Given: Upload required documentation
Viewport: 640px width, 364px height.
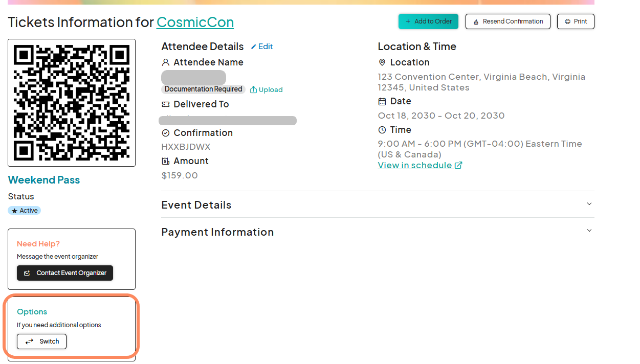Looking at the screenshot, I should click(x=266, y=89).
